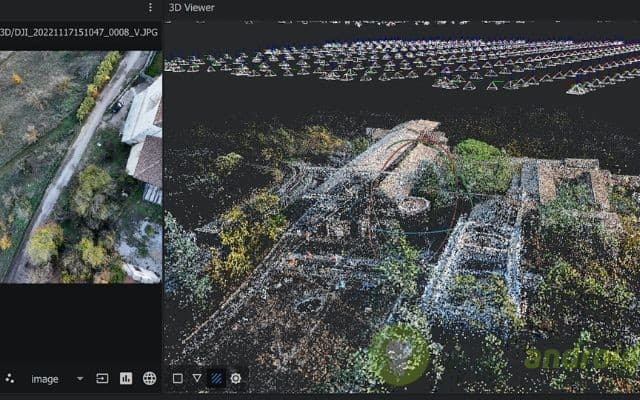Click the downward triangle icon in 3D toolbar
The image size is (640, 400).
coord(197,379)
